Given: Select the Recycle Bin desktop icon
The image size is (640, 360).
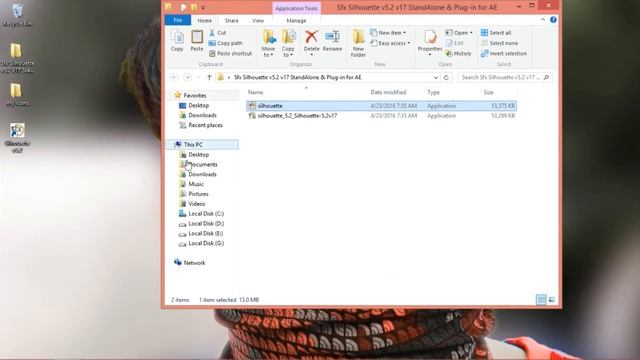Looking at the screenshot, I should 17,15.
